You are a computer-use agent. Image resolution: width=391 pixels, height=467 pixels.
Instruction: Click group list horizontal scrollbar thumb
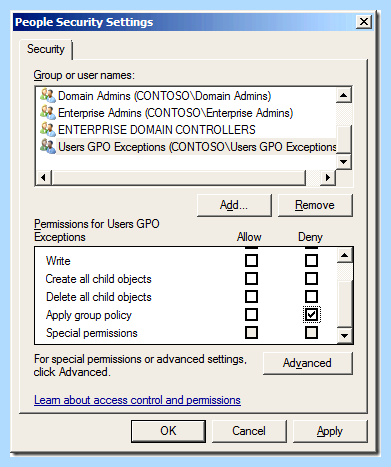click(178, 177)
